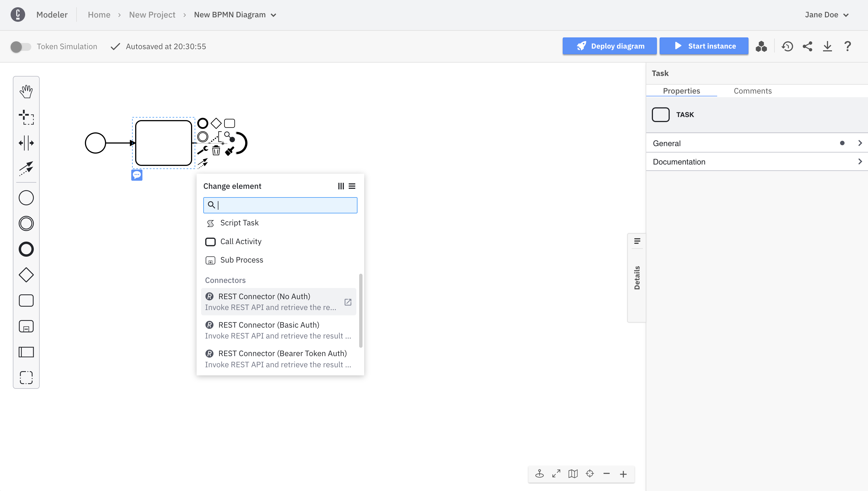Fit diagram to viewport with the expand icon

tap(556, 473)
